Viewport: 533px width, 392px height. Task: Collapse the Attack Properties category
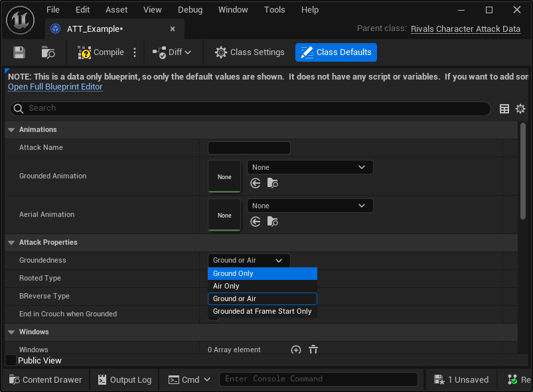point(11,243)
